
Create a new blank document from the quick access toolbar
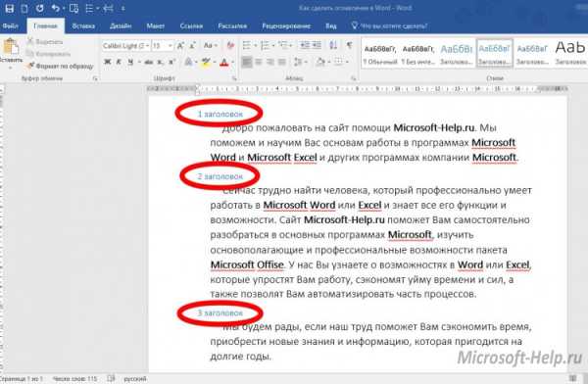pyautogui.click(x=24, y=8)
